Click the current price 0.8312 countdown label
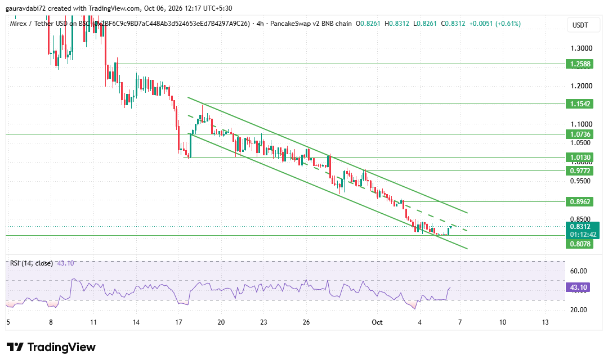The width and height of the screenshot is (608, 364). (583, 231)
